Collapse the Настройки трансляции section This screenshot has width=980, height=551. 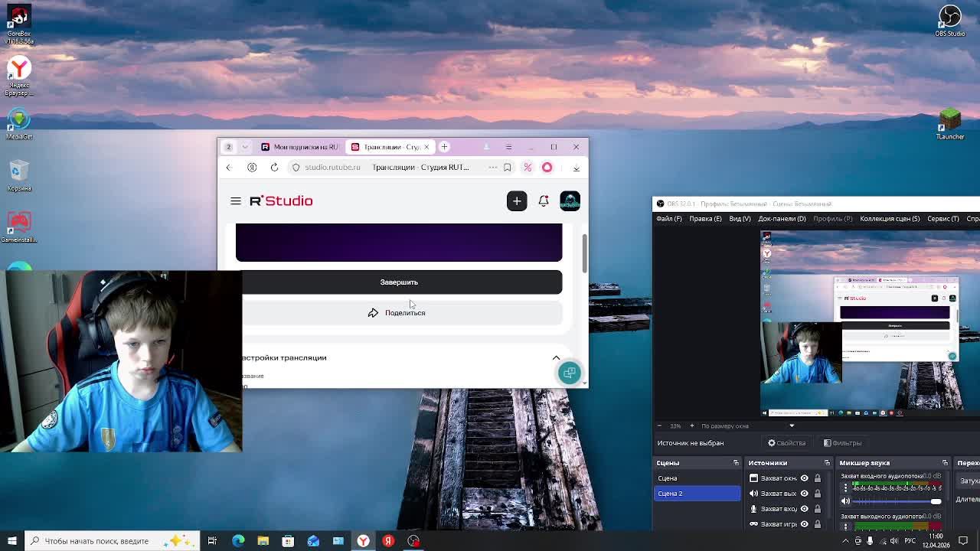[x=557, y=357]
